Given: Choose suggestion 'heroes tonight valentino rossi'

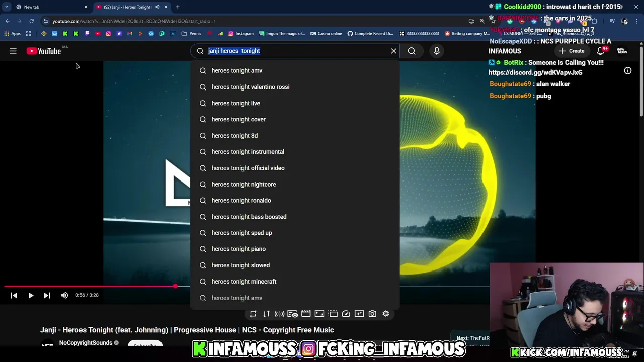Looking at the screenshot, I should pos(295,87).
